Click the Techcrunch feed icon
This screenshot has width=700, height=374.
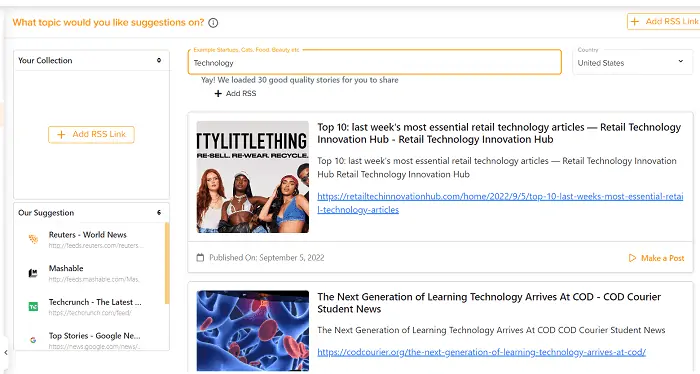tap(33, 307)
